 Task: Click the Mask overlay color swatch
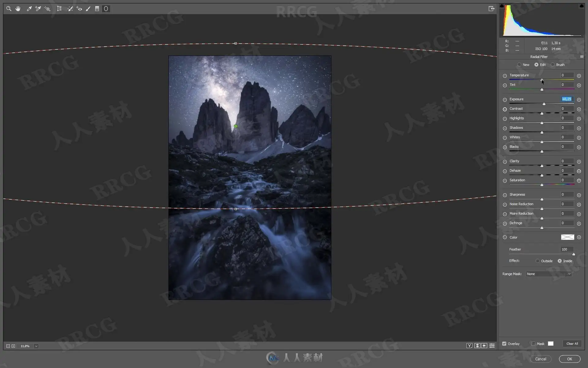(x=551, y=344)
